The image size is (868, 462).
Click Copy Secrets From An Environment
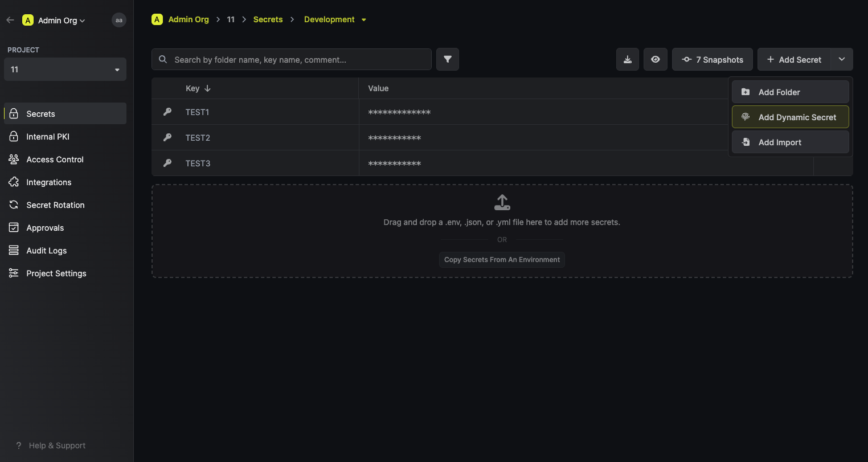(x=502, y=260)
